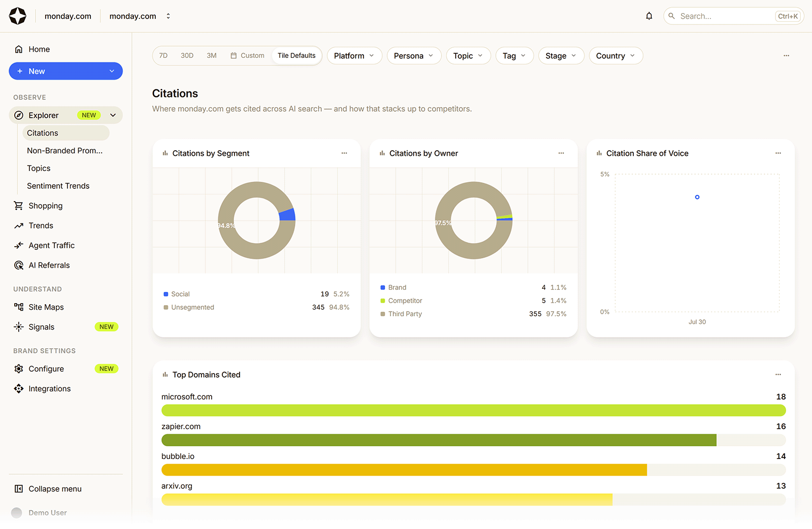The image size is (812, 529).
Task: Click the chart icon beside Citations by Segment
Action: click(165, 153)
